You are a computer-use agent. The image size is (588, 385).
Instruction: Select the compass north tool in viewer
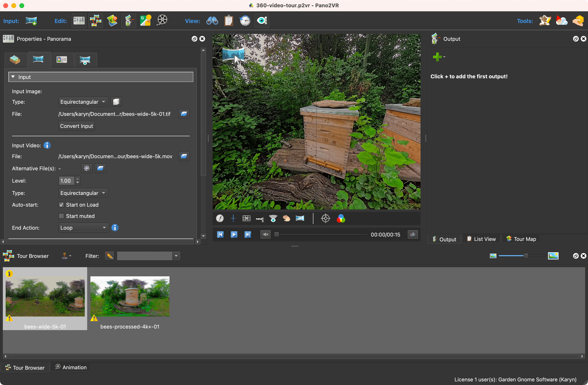click(x=220, y=219)
